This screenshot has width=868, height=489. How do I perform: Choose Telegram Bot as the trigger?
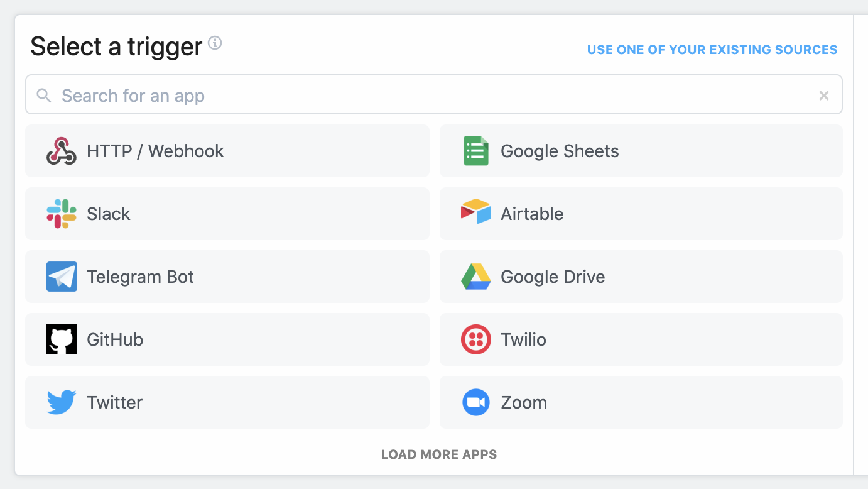(227, 277)
